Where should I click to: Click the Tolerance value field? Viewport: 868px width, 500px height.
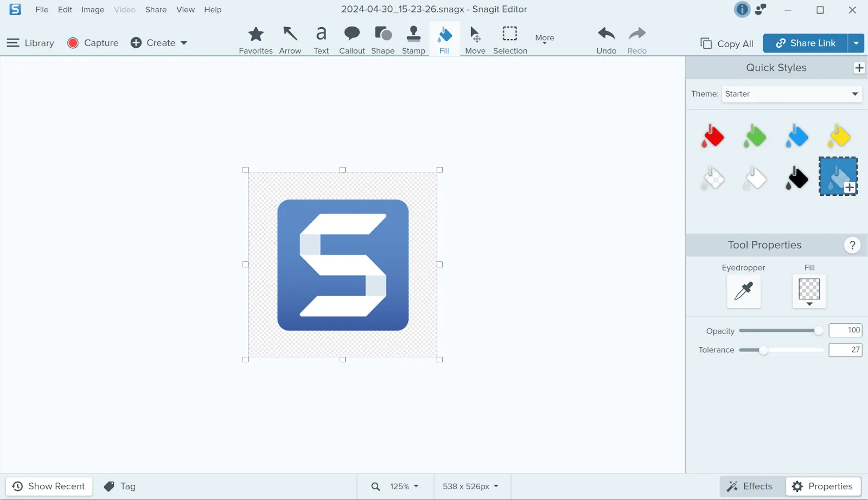[x=845, y=350]
